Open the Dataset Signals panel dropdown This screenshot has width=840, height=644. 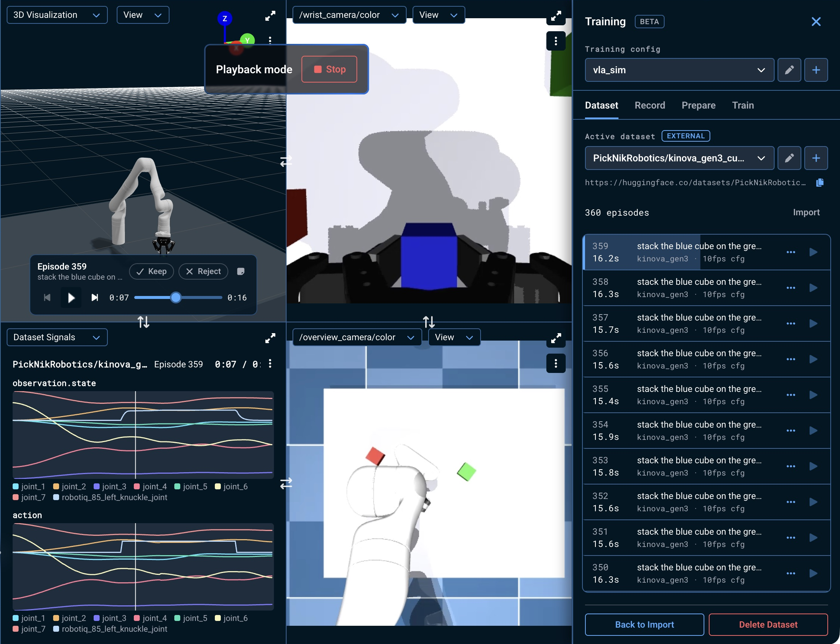pos(57,337)
